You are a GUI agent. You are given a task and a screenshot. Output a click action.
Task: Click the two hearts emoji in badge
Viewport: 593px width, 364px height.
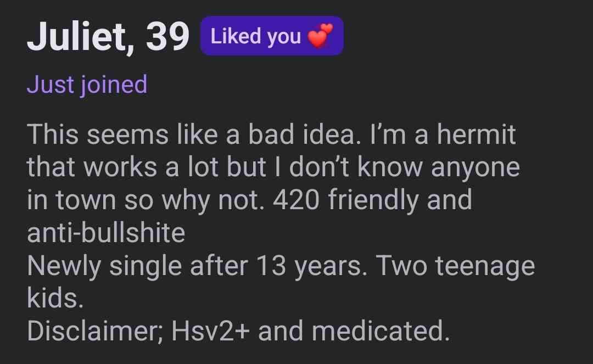[x=320, y=36]
